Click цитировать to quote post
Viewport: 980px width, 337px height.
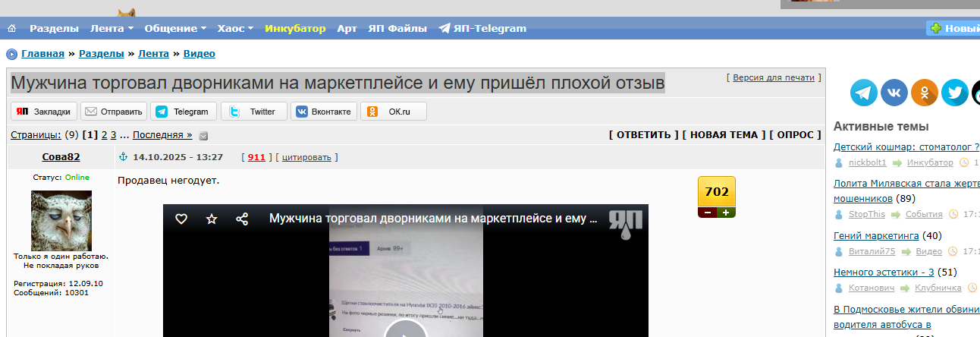[306, 157]
